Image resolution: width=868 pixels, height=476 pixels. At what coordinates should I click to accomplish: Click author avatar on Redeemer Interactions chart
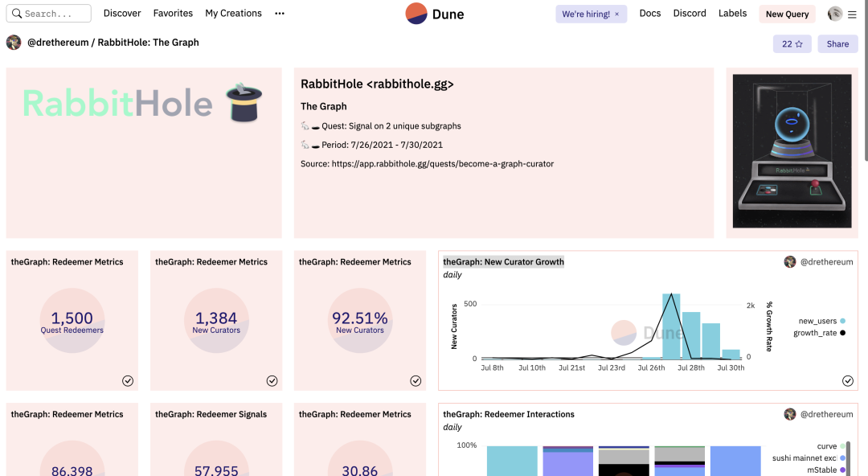[790, 414]
